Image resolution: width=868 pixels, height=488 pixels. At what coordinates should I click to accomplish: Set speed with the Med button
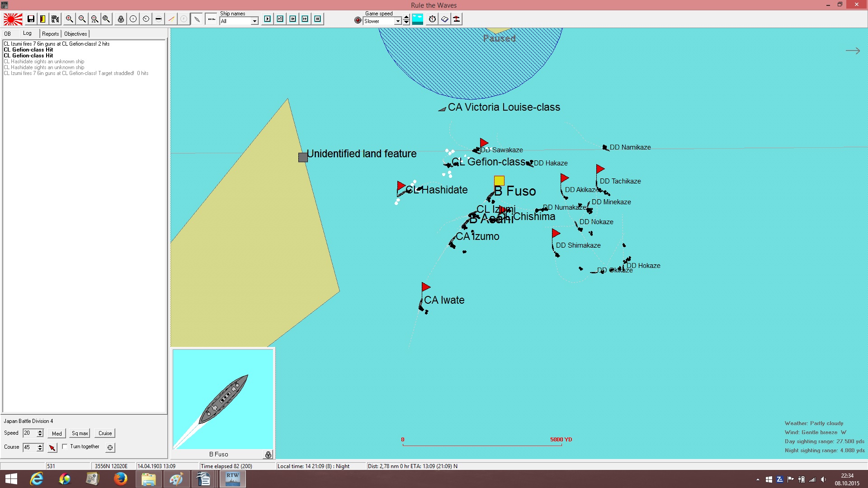click(x=57, y=433)
